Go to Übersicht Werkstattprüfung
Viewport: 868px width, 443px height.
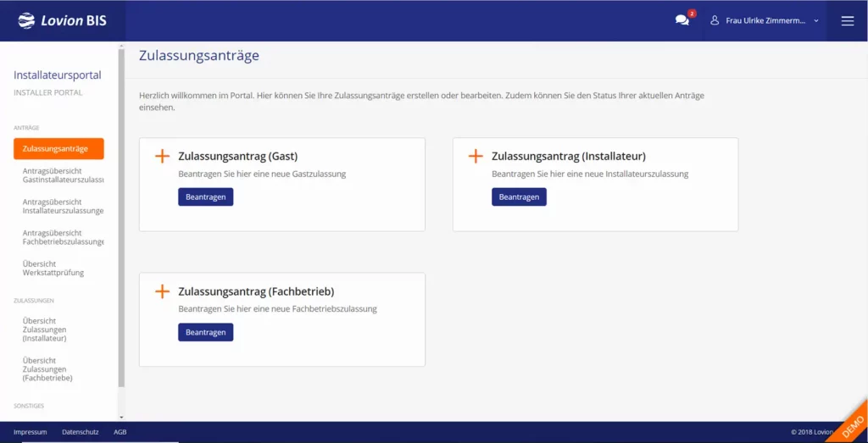click(53, 268)
